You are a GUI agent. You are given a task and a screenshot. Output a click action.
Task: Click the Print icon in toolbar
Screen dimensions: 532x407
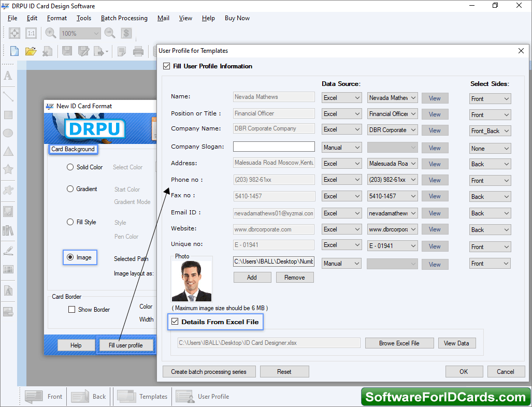tap(138, 51)
